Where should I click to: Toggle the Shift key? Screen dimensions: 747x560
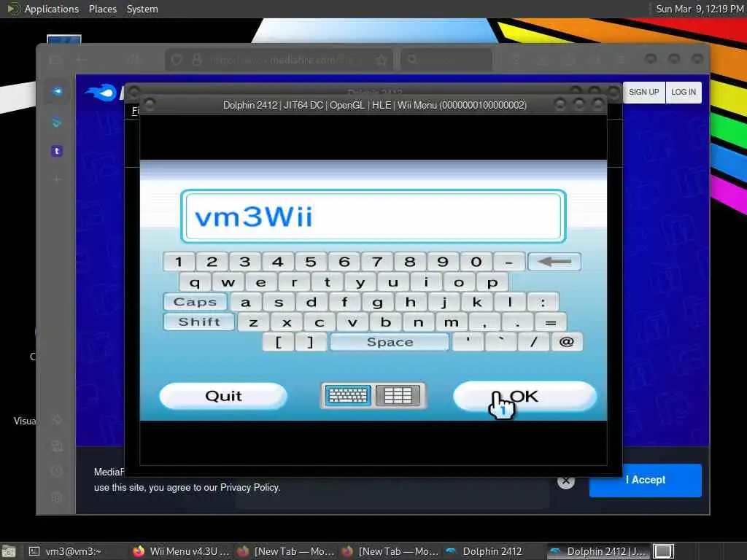tap(199, 322)
